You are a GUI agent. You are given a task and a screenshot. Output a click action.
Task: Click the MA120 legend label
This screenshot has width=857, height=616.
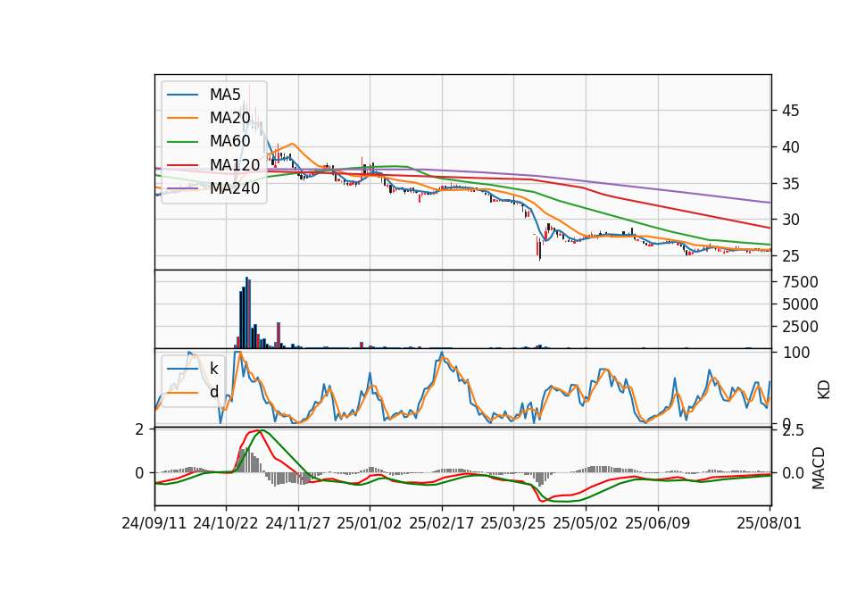click(235, 165)
